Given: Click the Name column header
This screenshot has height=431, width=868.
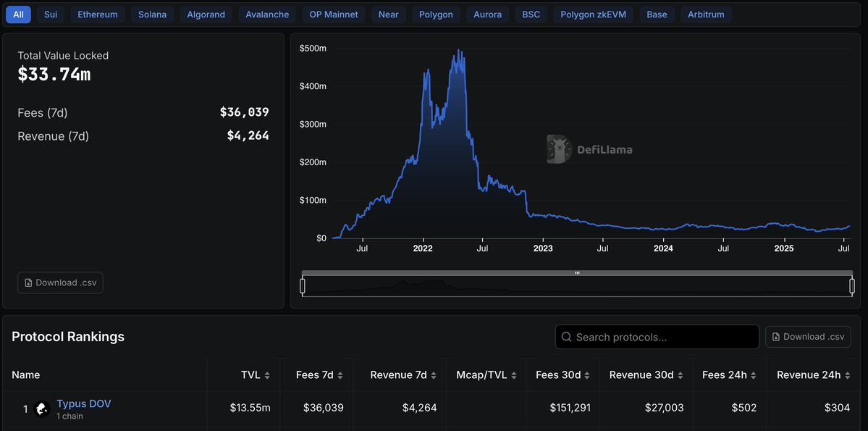Looking at the screenshot, I should (26, 375).
